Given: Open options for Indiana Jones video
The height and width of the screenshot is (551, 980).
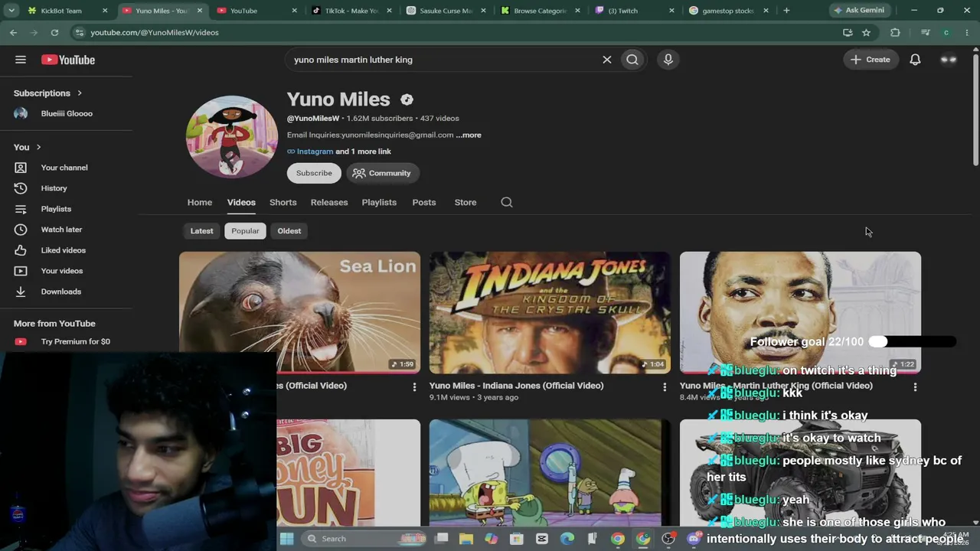Looking at the screenshot, I should pyautogui.click(x=665, y=387).
